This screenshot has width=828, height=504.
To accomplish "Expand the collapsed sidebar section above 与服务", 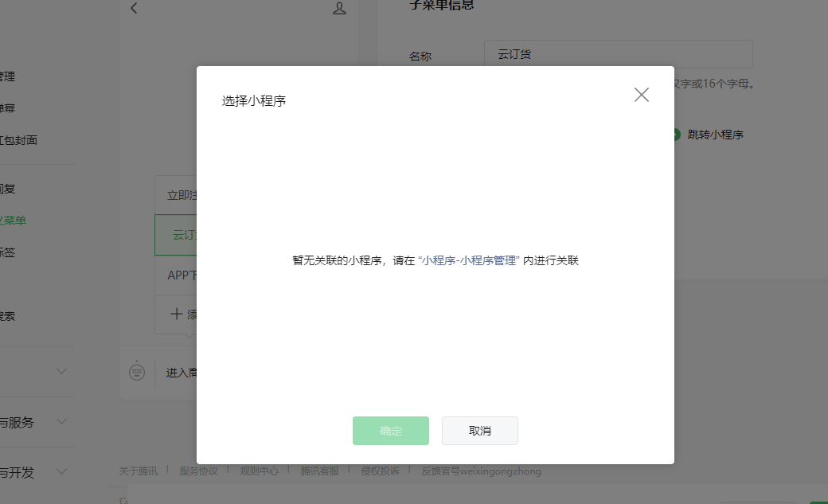I will pyautogui.click(x=62, y=371).
